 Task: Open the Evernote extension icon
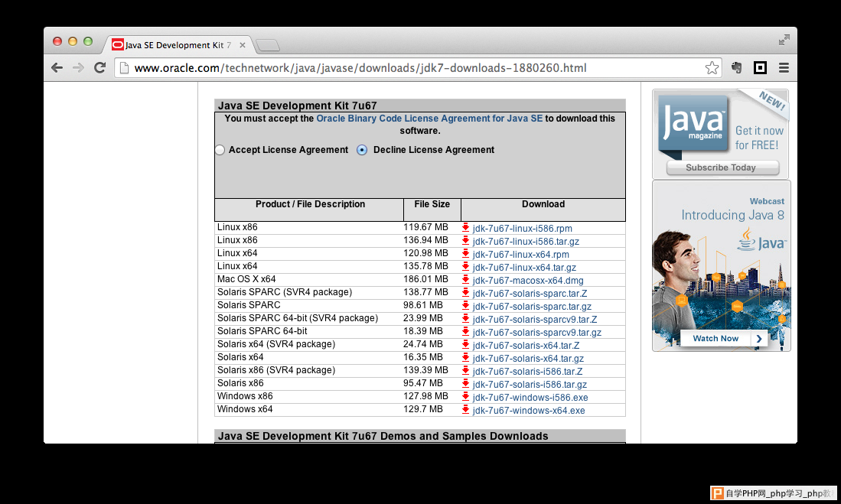(x=736, y=67)
